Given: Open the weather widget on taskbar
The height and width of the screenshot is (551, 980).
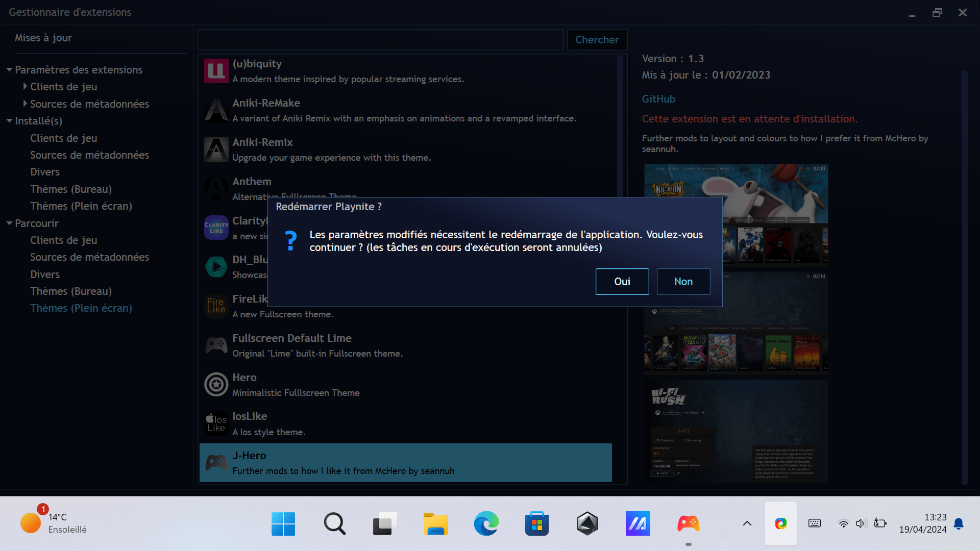Looking at the screenshot, I should [54, 523].
